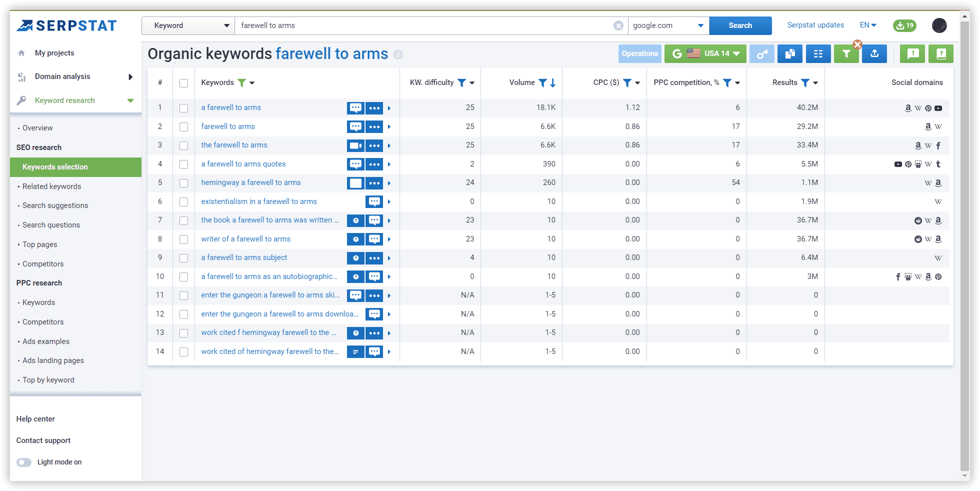This screenshot has height=491, width=980.
Task: Open the help book icon button
Action: tap(941, 54)
